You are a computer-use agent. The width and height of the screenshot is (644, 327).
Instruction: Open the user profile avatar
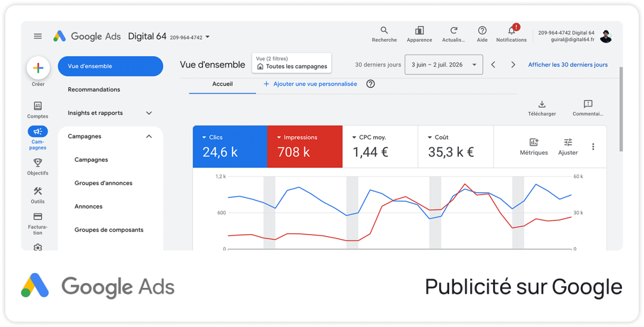click(x=606, y=36)
